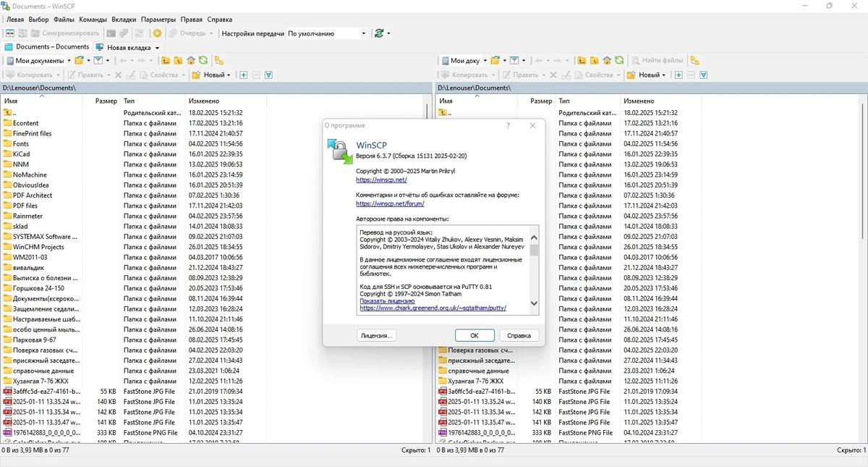
Task: Open the Лицензия… button in About dialog
Action: [376, 335]
